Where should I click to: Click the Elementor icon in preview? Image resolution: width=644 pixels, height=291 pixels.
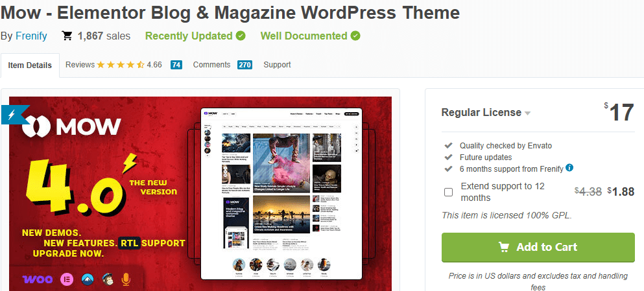pos(67,279)
